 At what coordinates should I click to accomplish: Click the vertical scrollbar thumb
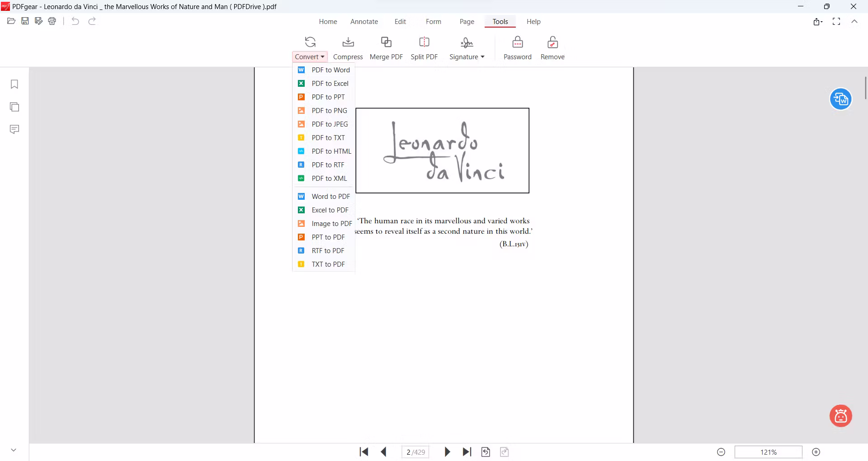tap(866, 88)
